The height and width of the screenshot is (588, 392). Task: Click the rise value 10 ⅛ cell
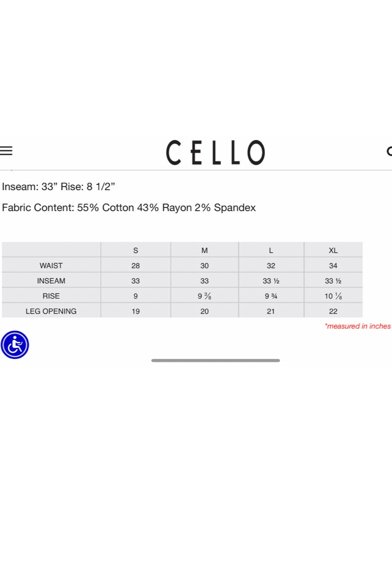[x=333, y=296]
